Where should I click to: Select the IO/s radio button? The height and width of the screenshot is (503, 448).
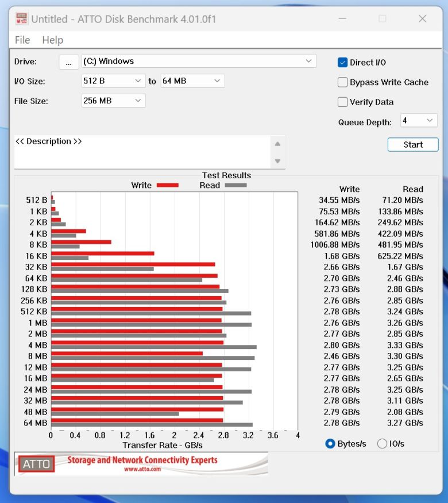click(x=382, y=444)
